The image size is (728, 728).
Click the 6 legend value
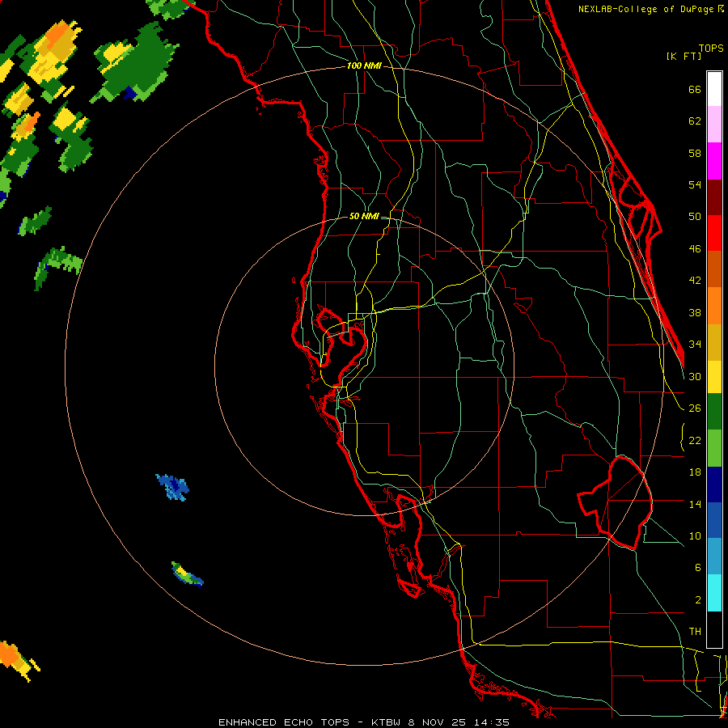click(697, 568)
